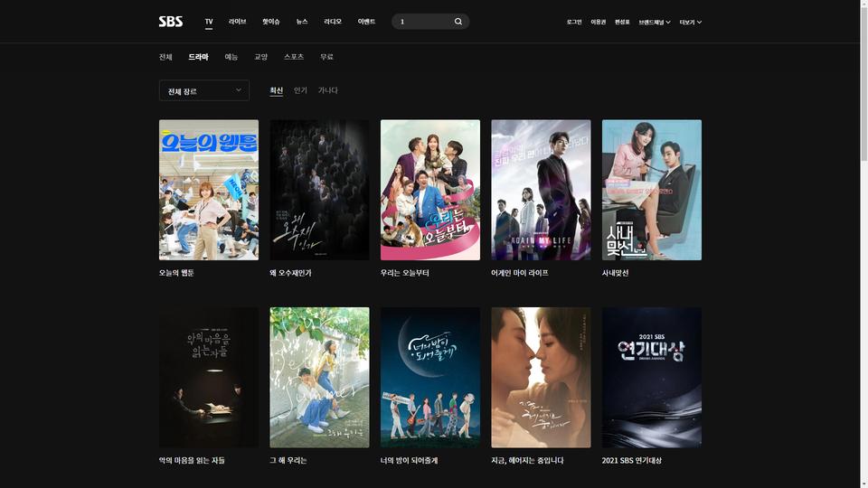The width and height of the screenshot is (868, 488).
Task: Expand the 브랜드채널 dropdown
Action: (x=655, y=22)
